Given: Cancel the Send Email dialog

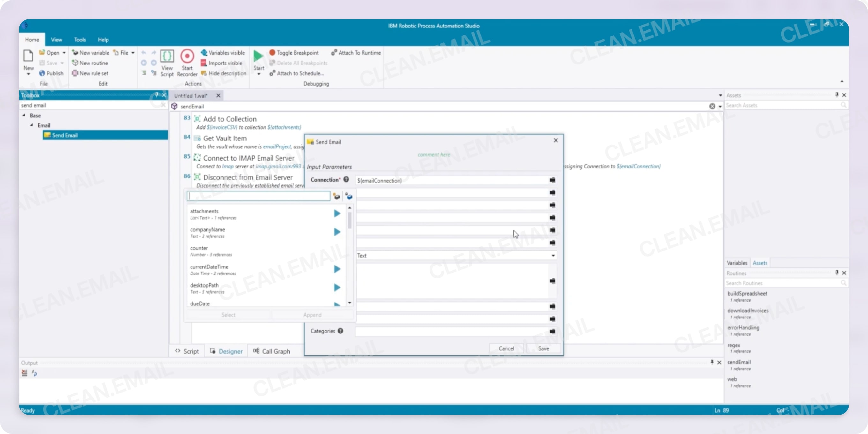Looking at the screenshot, I should pos(506,348).
